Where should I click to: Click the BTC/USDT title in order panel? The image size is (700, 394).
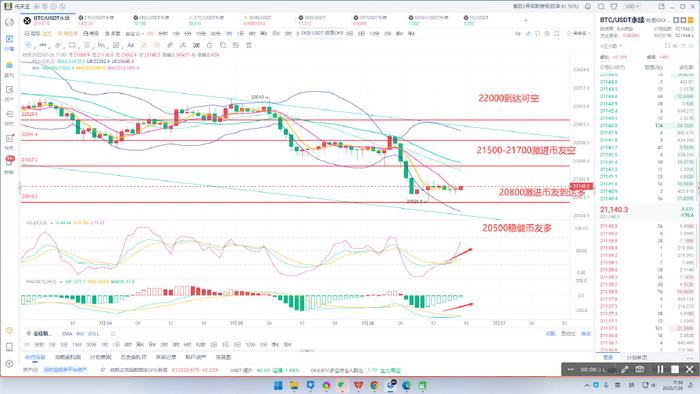(x=622, y=20)
